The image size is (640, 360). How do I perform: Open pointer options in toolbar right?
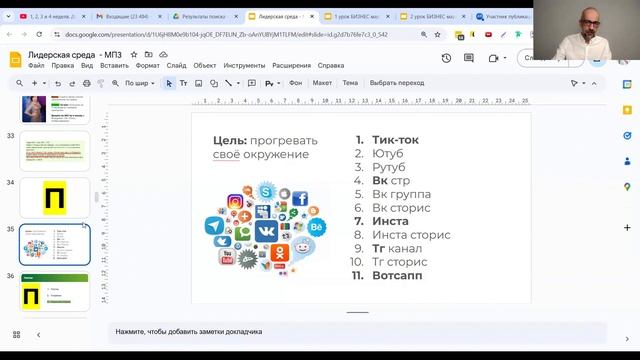577,83
